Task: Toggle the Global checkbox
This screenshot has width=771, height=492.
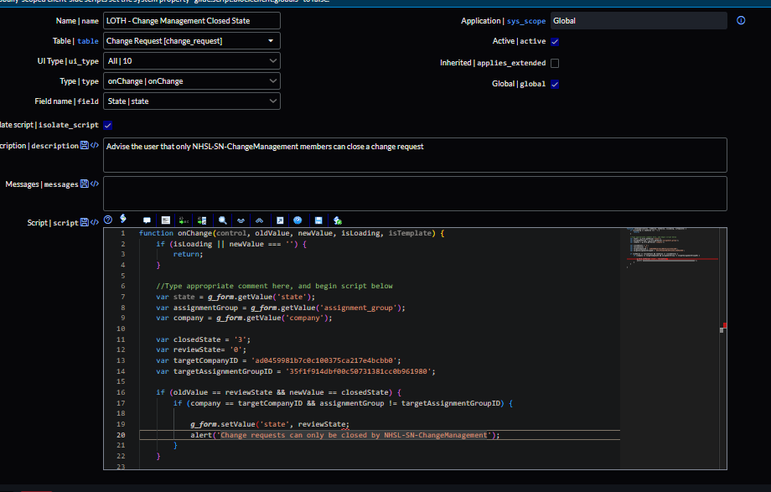Action: [555, 84]
